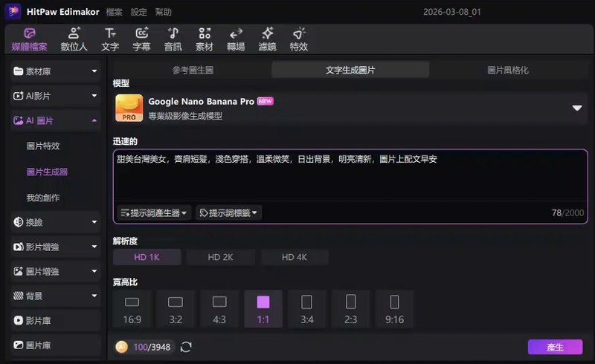Open the 提示詞標籤 dropdown
Screen dimensions: 595x364
[x=228, y=212]
